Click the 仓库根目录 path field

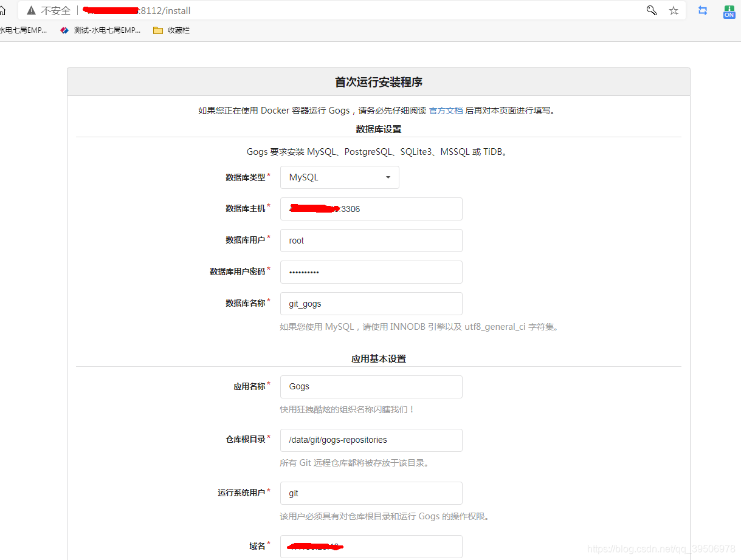[x=371, y=440]
